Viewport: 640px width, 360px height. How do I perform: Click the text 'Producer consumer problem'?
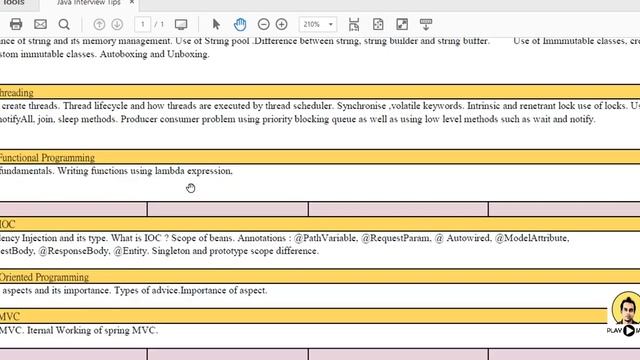178,120
